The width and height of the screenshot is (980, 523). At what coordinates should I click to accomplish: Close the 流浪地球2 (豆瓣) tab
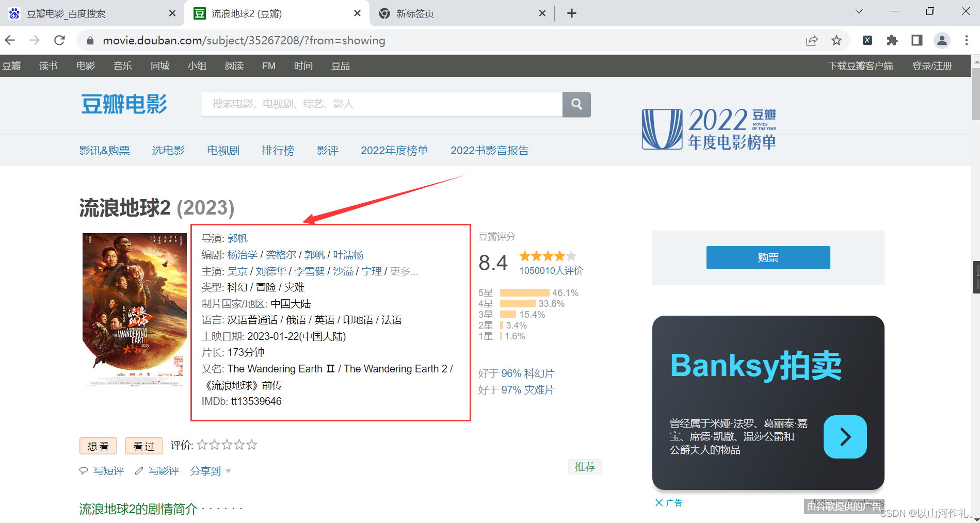tap(357, 13)
